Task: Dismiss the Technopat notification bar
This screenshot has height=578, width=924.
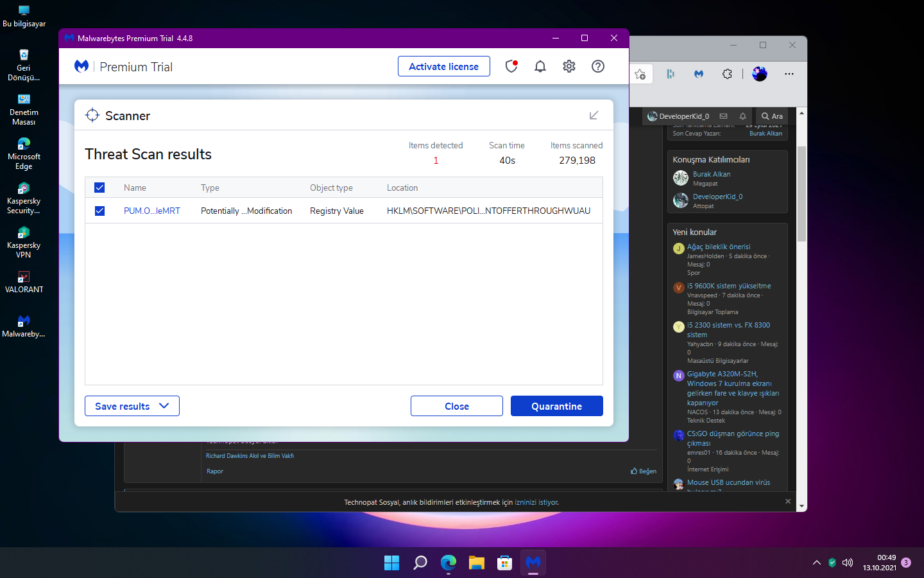Action: (788, 501)
